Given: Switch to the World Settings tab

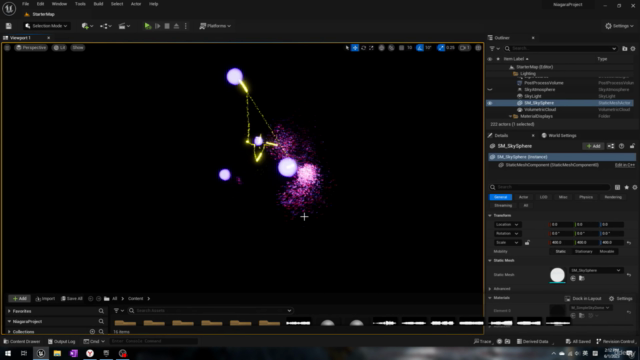Looking at the screenshot, I should coord(559,136).
